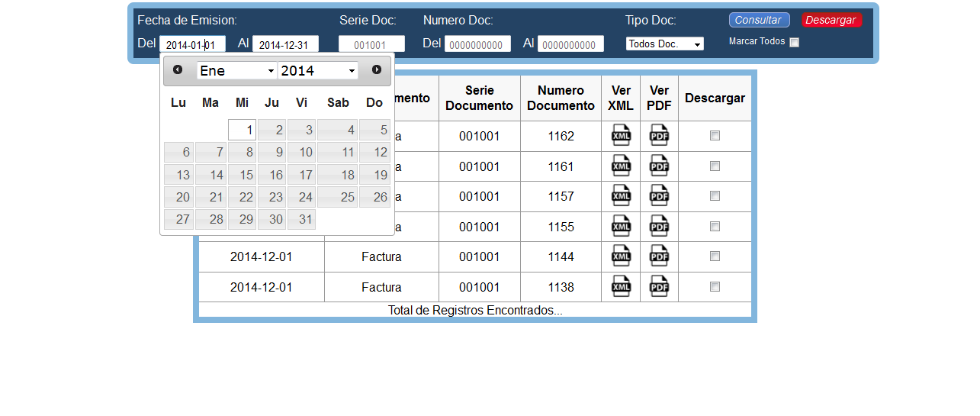Go to next month in calendar
Image resolution: width=980 pixels, height=416 pixels.
coord(377,70)
